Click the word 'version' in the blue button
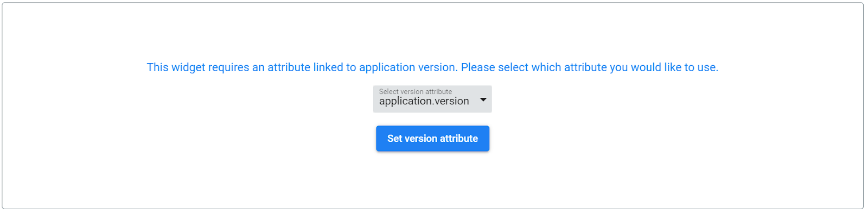The width and height of the screenshot is (868, 213). click(420, 139)
